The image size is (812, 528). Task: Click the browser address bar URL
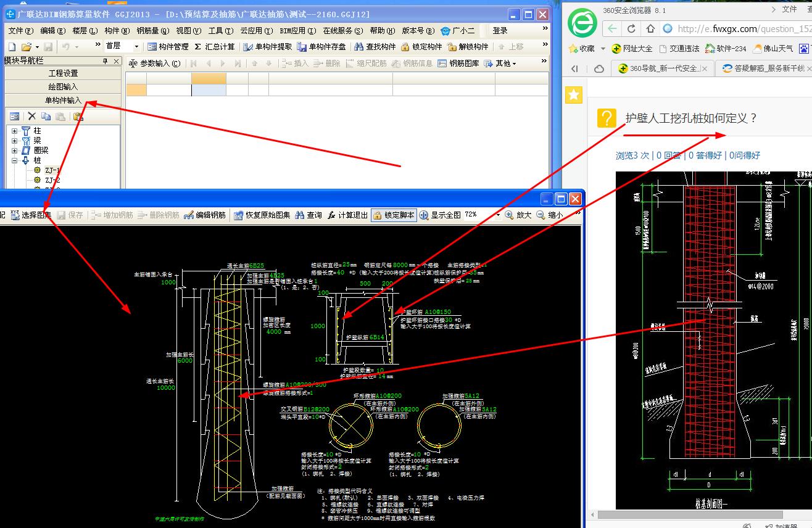pos(744,28)
